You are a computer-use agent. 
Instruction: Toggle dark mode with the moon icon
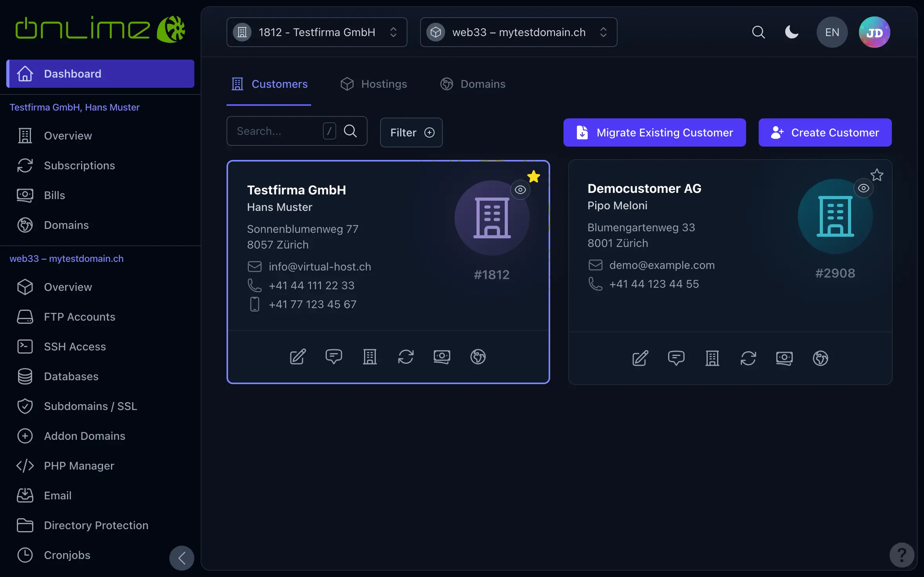coord(792,32)
